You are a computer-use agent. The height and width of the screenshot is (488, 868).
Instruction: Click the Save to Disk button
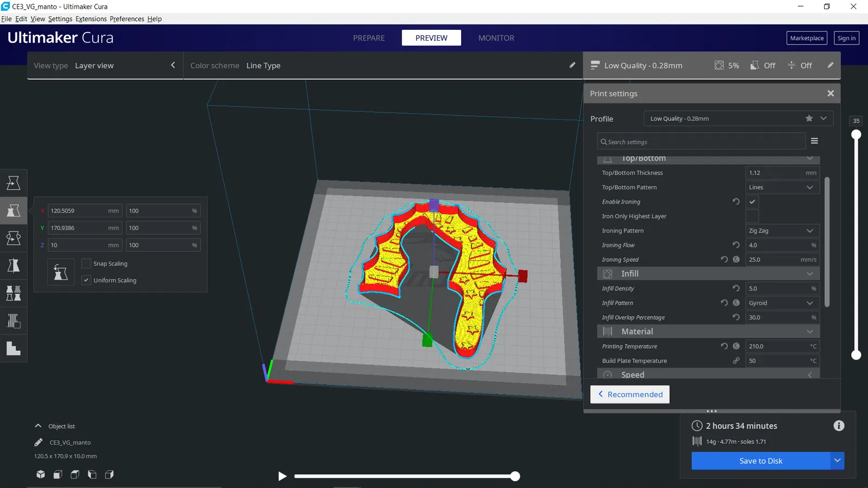(761, 460)
